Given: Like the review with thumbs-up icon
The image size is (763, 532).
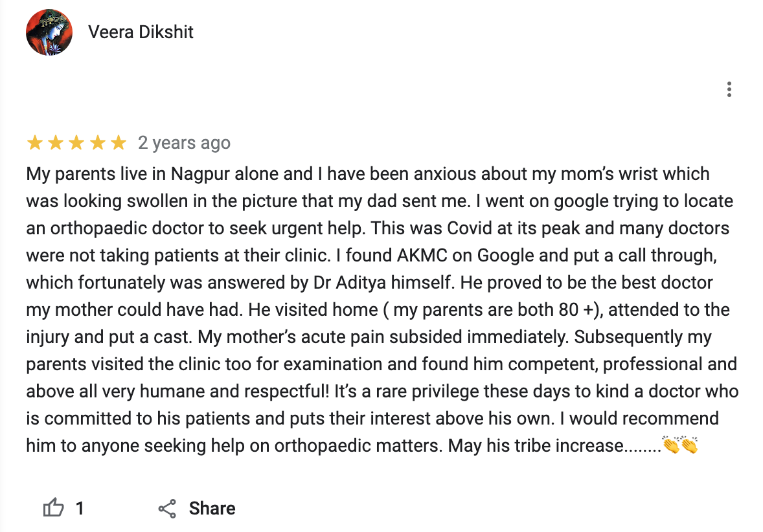Looking at the screenshot, I should point(54,508).
